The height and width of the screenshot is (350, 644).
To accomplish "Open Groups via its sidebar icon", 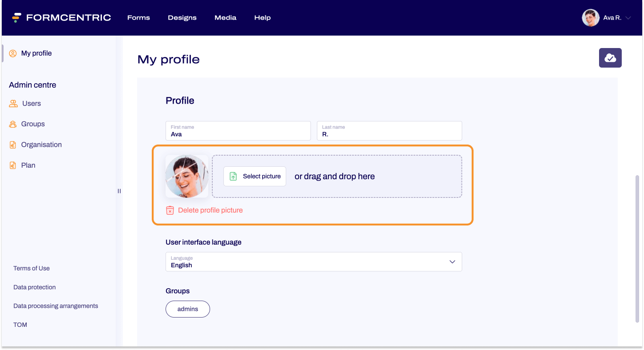I will pyautogui.click(x=12, y=124).
